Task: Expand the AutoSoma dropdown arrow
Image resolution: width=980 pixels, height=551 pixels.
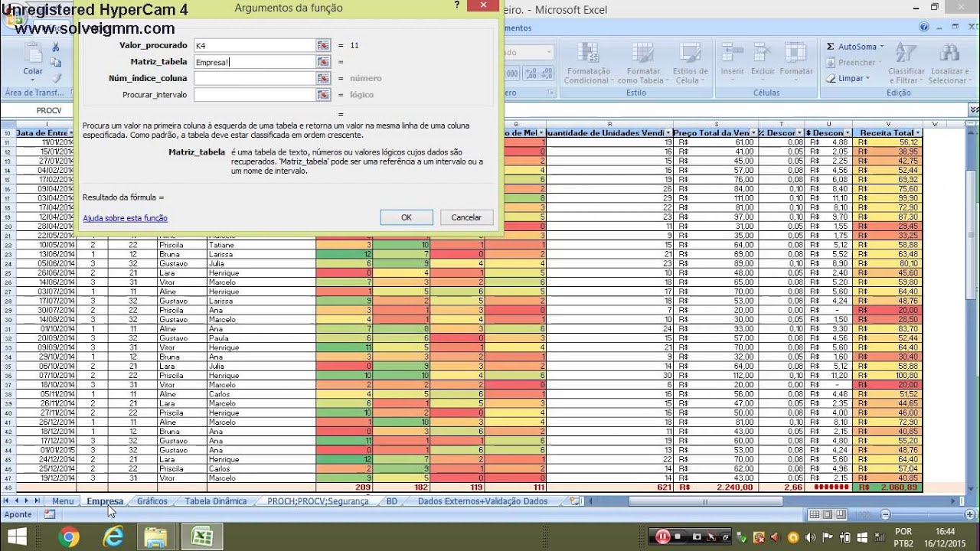Action: (x=881, y=47)
